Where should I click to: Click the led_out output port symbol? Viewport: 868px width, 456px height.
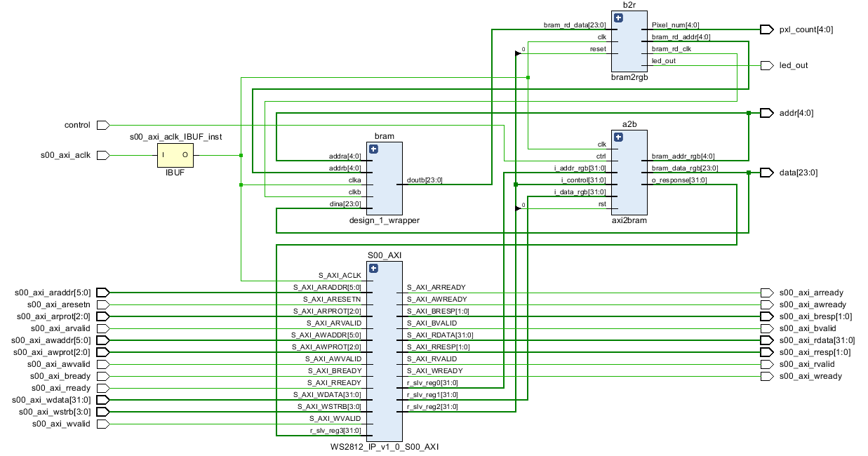[x=766, y=65]
